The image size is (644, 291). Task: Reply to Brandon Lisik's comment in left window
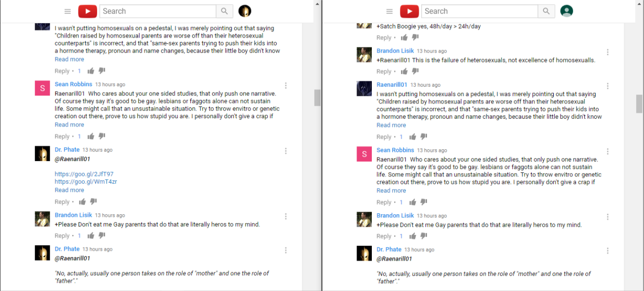pos(62,236)
